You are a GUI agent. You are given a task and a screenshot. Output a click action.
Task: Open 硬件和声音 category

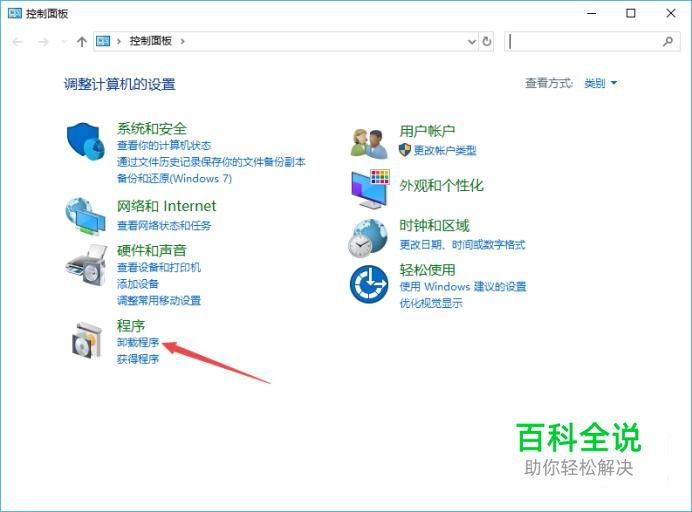pos(152,250)
